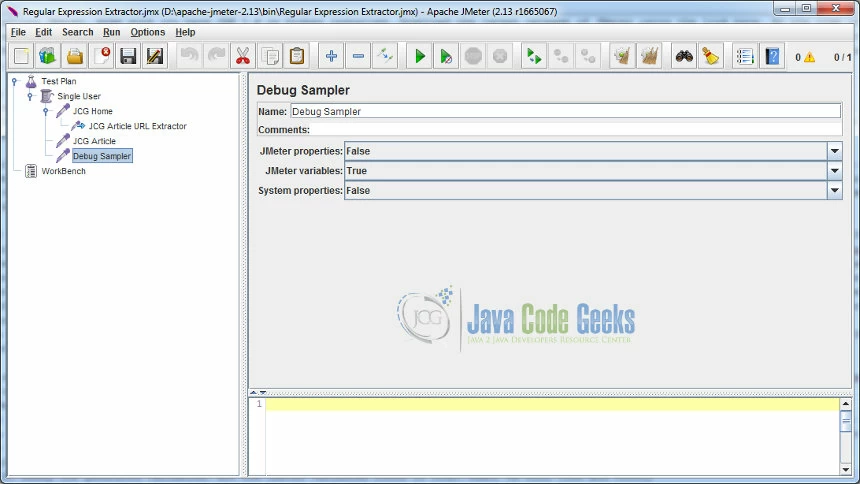This screenshot has height=484, width=860.
Task: Select JCG Home sampler
Action: click(93, 111)
